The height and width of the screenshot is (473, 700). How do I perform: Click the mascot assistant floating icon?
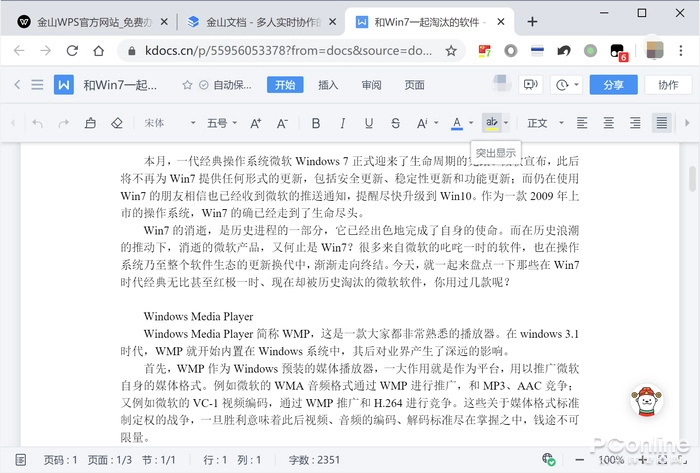click(647, 400)
